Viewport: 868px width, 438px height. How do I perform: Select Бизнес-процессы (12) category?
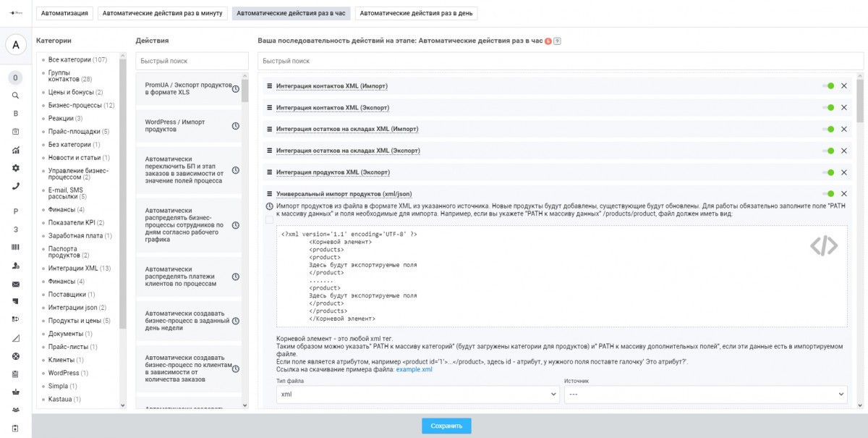(x=81, y=105)
